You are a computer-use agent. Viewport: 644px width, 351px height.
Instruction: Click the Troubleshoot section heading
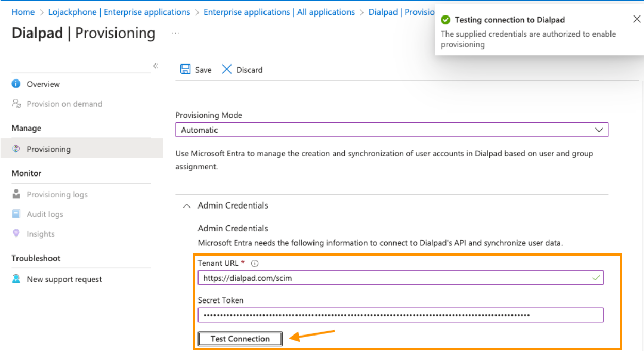(x=36, y=258)
